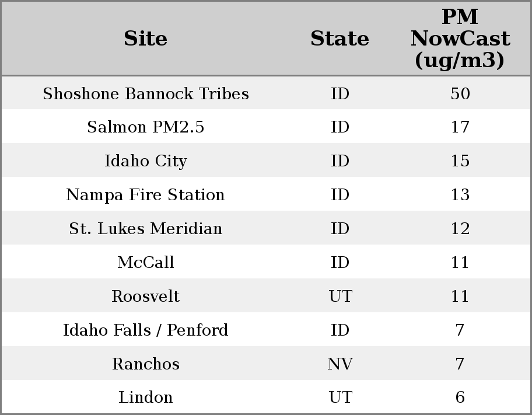The height and width of the screenshot is (415, 532).
Task: Select the Shoshone Bannock Tribes site cell
Action: click(146, 93)
